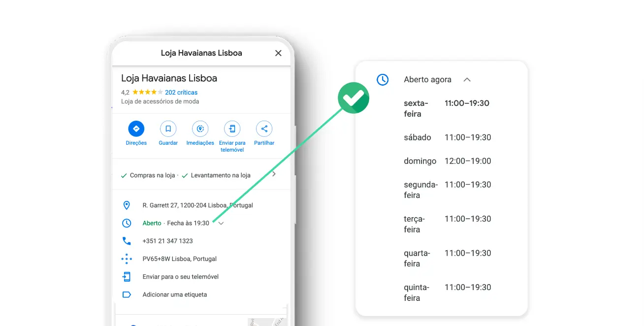This screenshot has height=326, width=644.
Task: Expand opening hours chevron after Fecha às 19:30
Action: 221,223
